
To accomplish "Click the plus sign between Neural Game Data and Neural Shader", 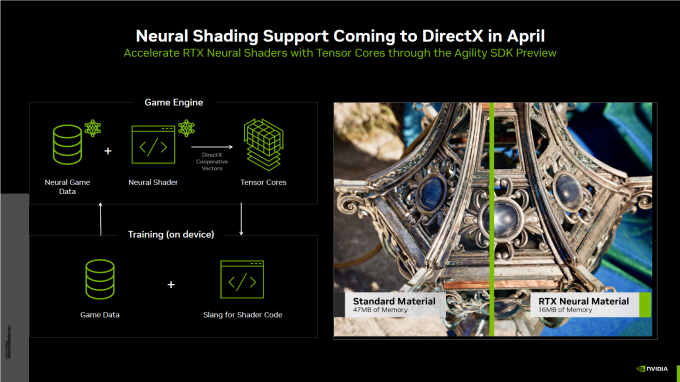I will 108,151.
